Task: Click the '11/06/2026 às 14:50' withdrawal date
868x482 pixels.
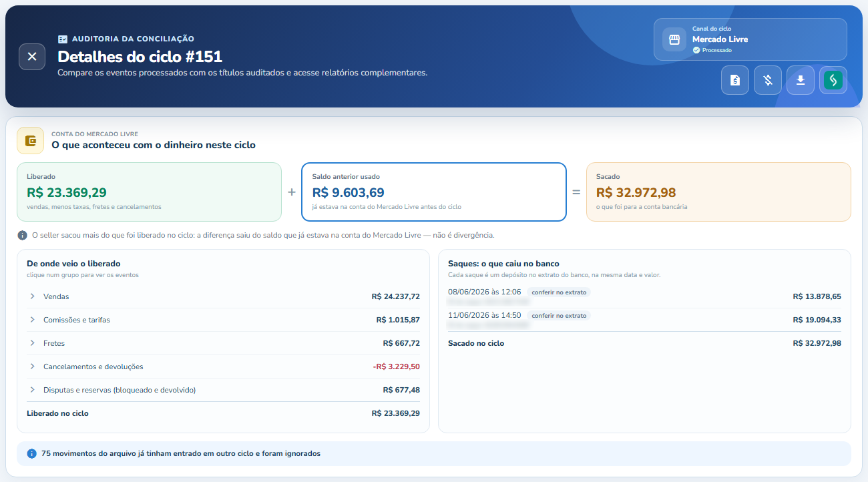Action: click(485, 316)
